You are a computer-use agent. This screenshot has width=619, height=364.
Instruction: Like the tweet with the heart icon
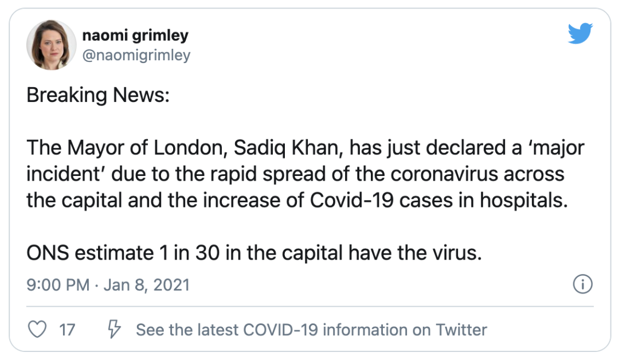37,330
